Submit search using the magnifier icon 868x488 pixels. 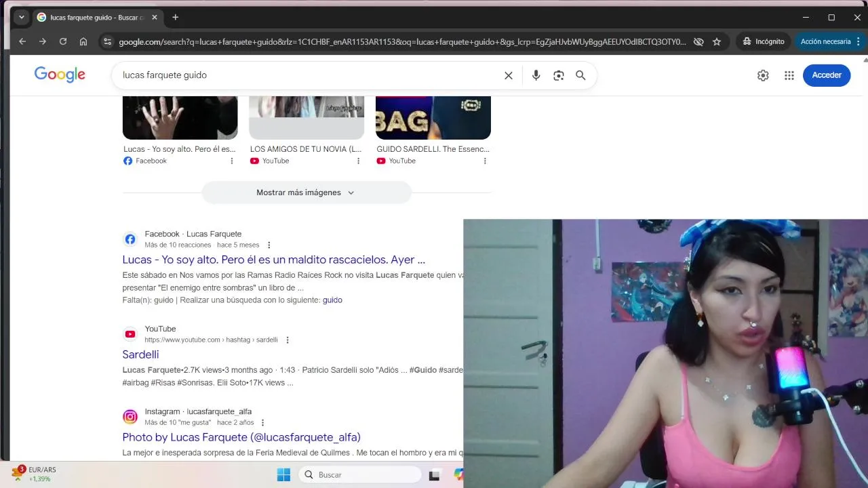580,75
